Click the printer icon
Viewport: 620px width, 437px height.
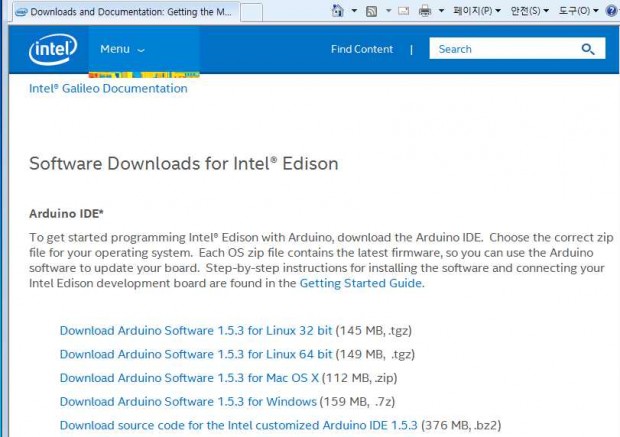point(425,11)
